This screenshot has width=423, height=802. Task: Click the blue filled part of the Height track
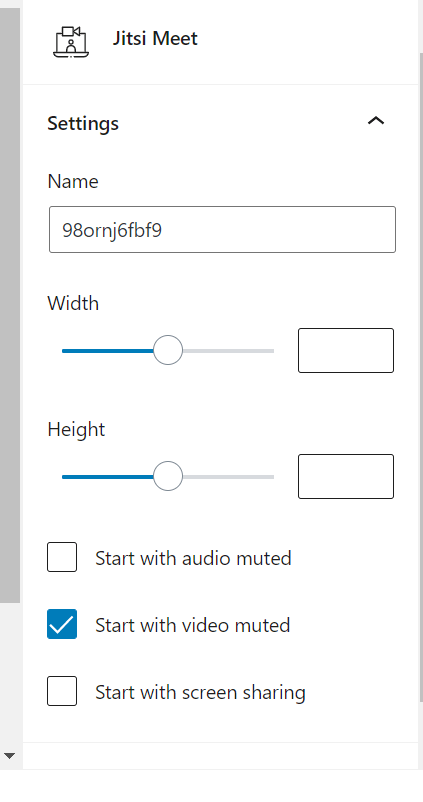pos(107,477)
